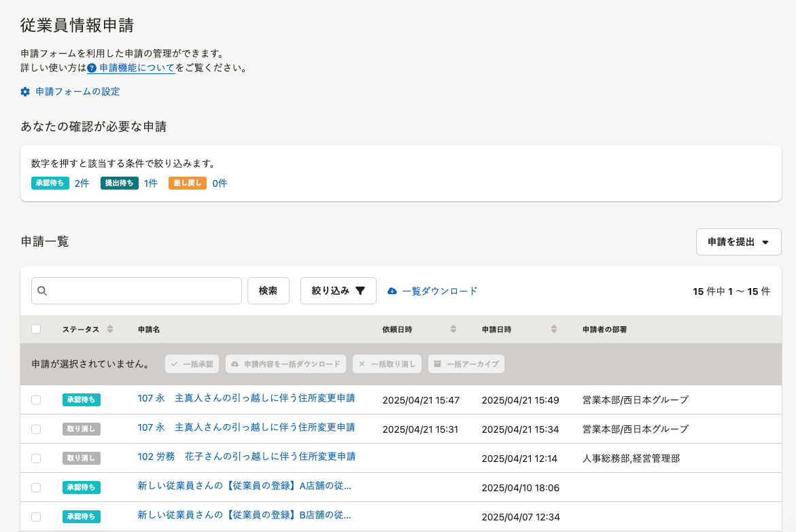This screenshot has height=532, width=796.
Task: Toggle the select-all checkbox in table header
Action: pyautogui.click(x=36, y=329)
